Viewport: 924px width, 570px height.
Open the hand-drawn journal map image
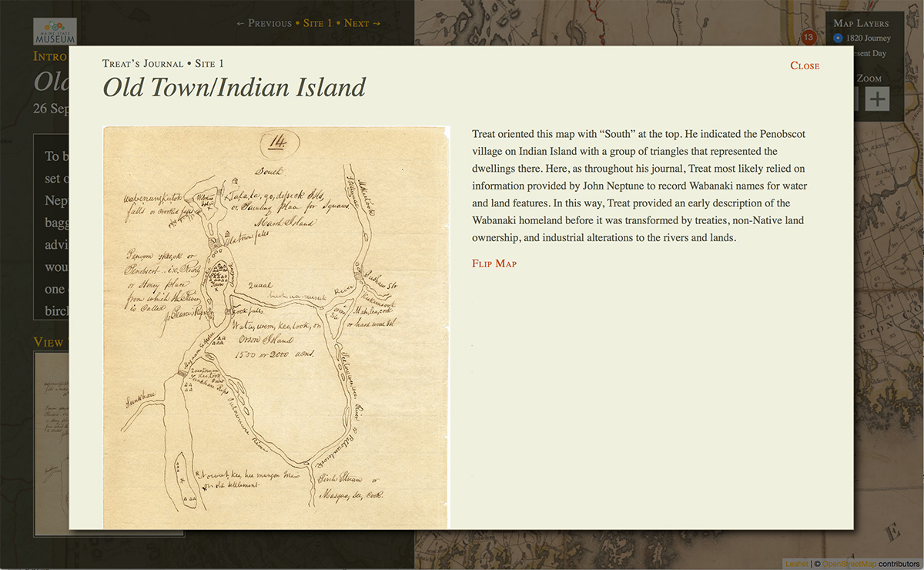point(276,327)
